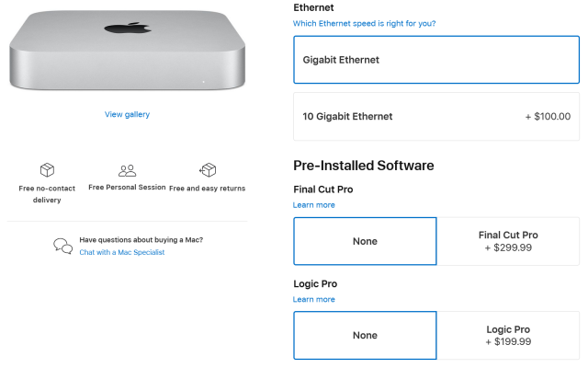Select None for Logic Pro
The height and width of the screenshot is (368, 588).
(365, 335)
